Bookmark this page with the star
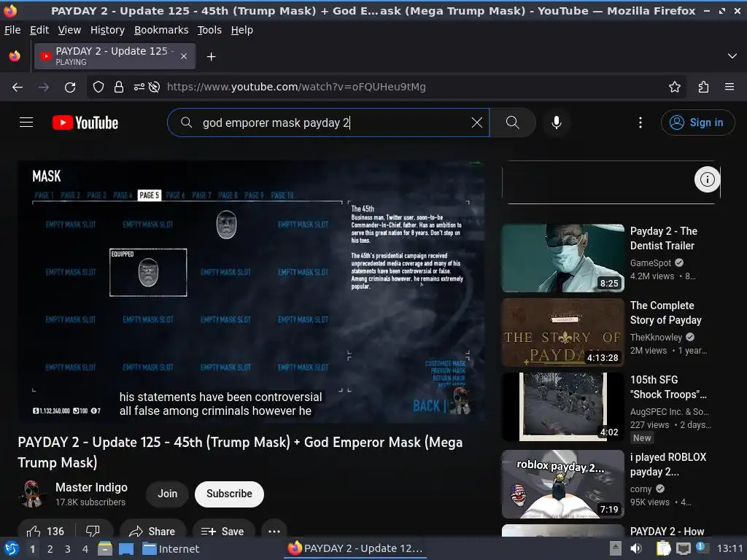This screenshot has width=747, height=560. point(674,87)
